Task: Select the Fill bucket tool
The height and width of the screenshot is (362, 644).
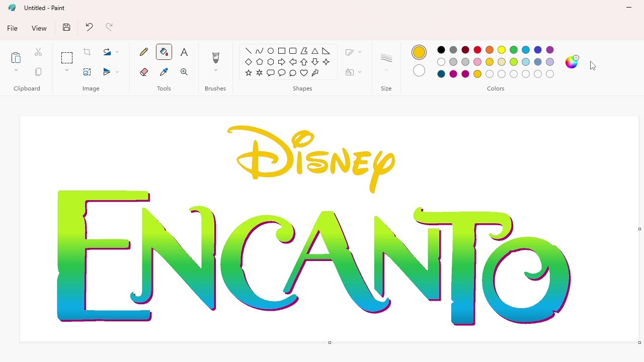Action: coord(164,52)
